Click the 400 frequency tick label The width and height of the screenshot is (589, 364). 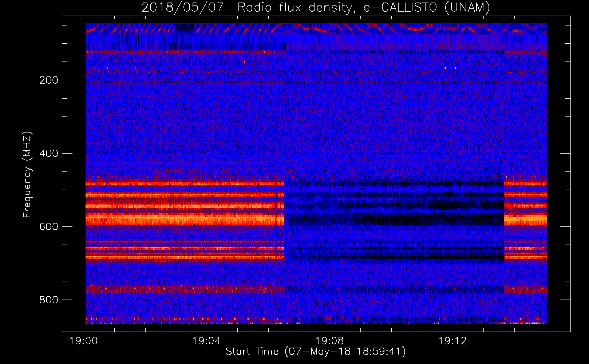click(x=49, y=154)
